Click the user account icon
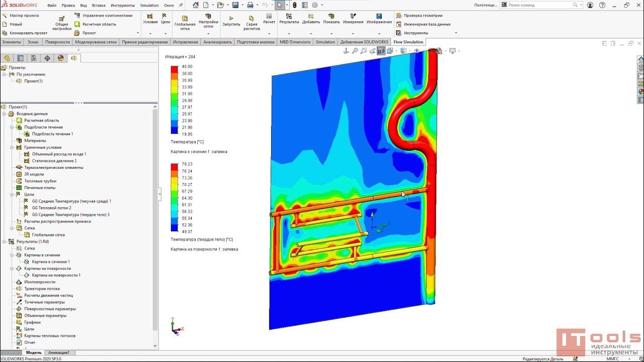Screen dimensions: 644x362 590,5
